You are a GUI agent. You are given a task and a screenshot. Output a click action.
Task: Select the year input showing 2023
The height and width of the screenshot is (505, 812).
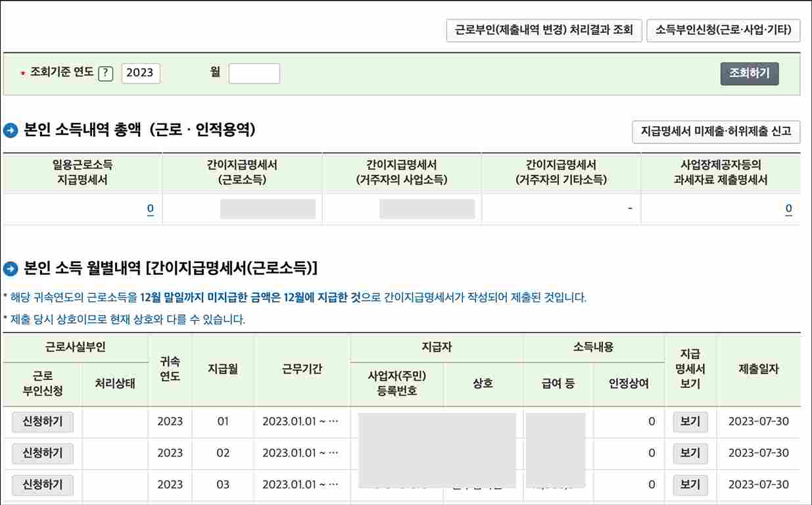(x=140, y=73)
